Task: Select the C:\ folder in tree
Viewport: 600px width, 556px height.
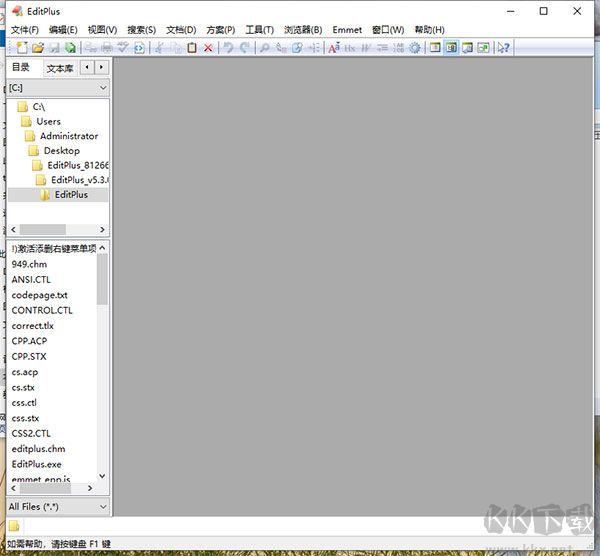Action: click(x=31, y=107)
